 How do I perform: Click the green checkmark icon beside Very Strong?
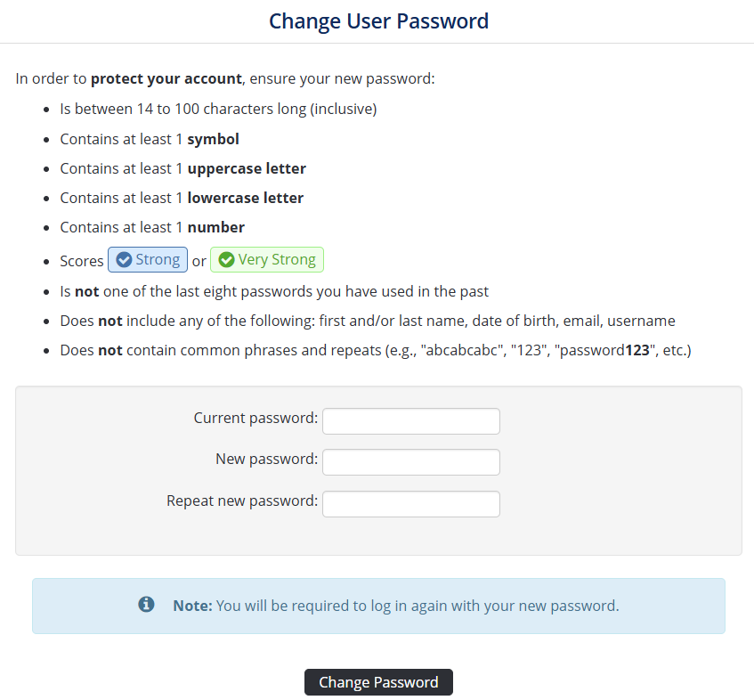click(x=226, y=260)
